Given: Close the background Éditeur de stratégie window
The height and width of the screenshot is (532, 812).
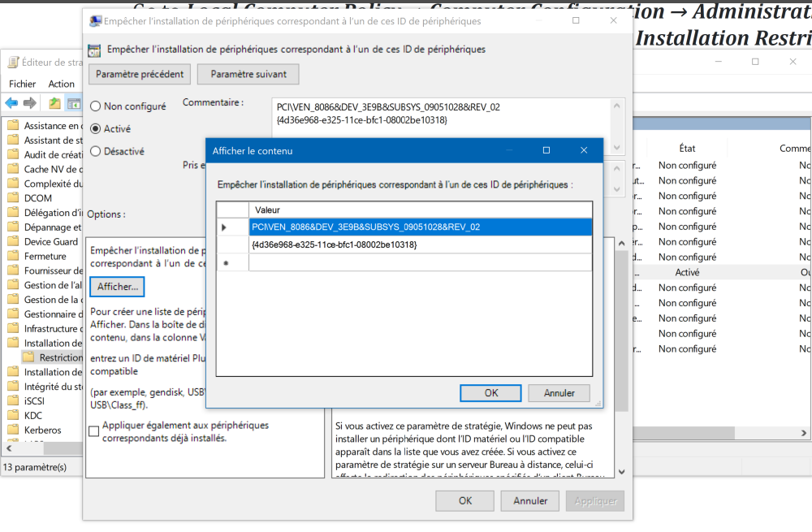Looking at the screenshot, I should click(793, 62).
